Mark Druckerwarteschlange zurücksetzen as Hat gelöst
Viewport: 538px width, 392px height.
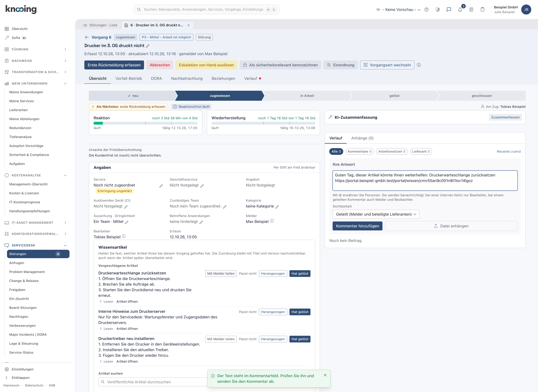tap(300, 274)
